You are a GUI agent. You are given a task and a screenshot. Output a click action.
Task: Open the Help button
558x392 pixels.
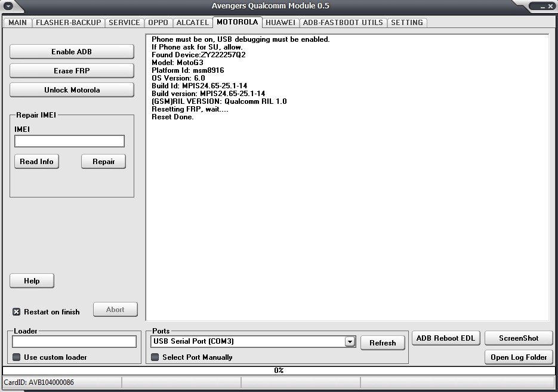click(32, 280)
